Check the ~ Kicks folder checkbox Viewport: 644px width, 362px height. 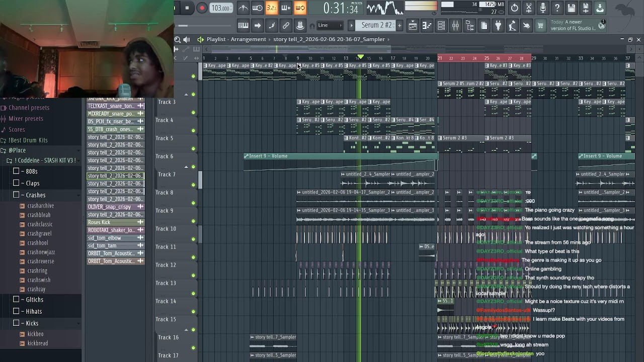[x=16, y=323]
